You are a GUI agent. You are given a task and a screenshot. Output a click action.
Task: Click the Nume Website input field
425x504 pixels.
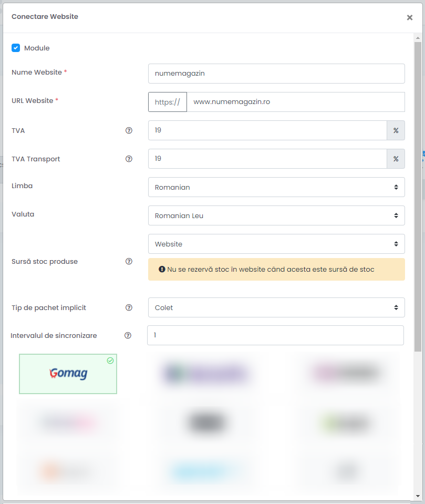click(276, 74)
